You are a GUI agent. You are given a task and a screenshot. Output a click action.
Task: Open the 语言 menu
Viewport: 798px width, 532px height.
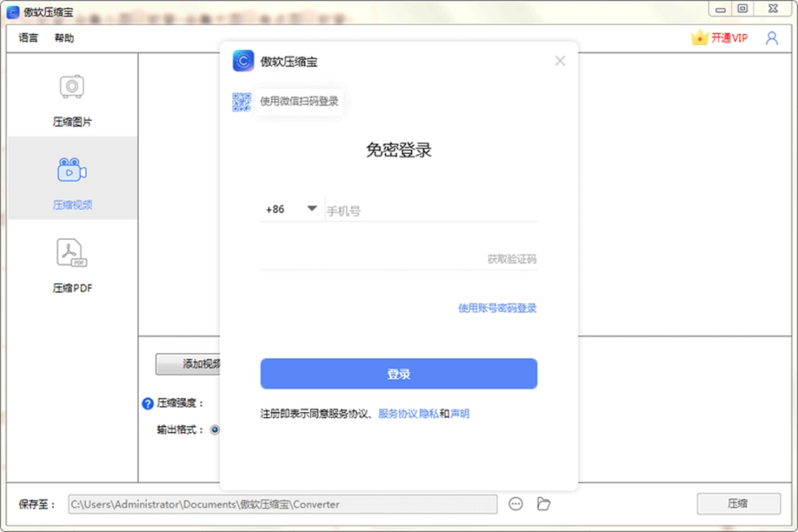click(27, 38)
